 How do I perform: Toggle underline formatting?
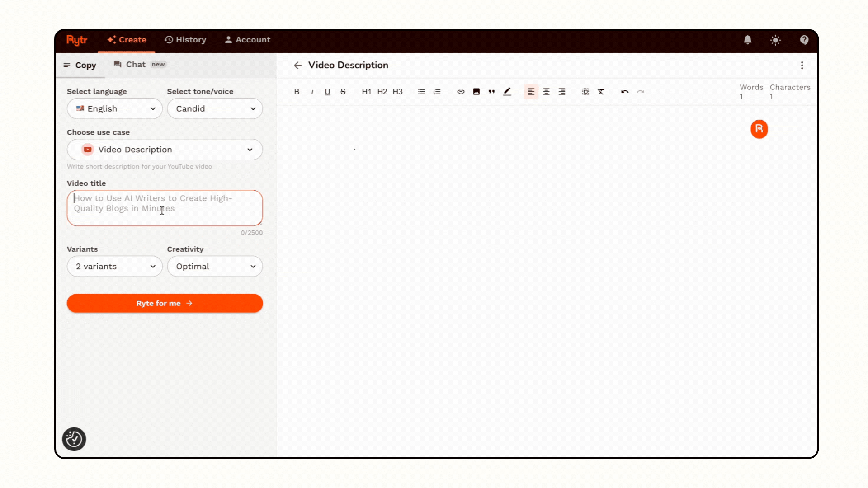pos(327,92)
